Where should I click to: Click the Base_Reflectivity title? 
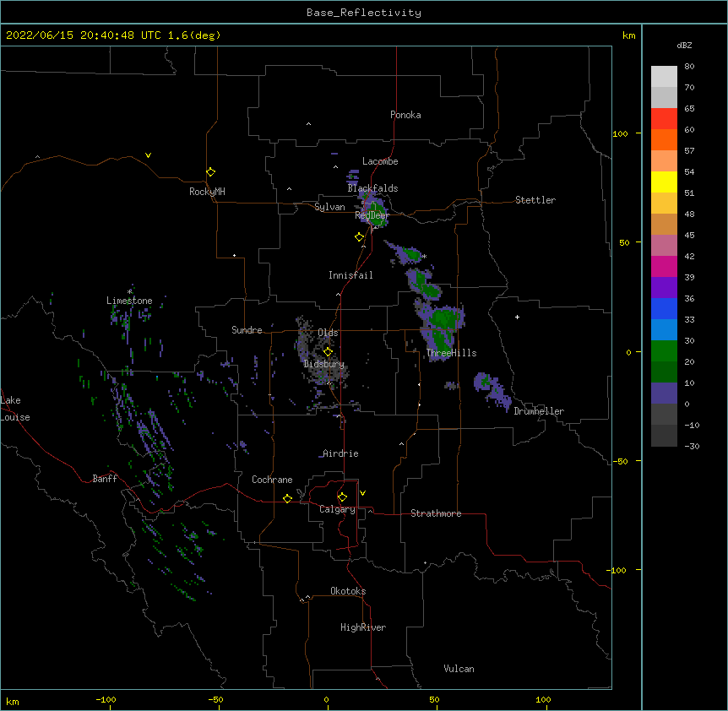(x=364, y=13)
